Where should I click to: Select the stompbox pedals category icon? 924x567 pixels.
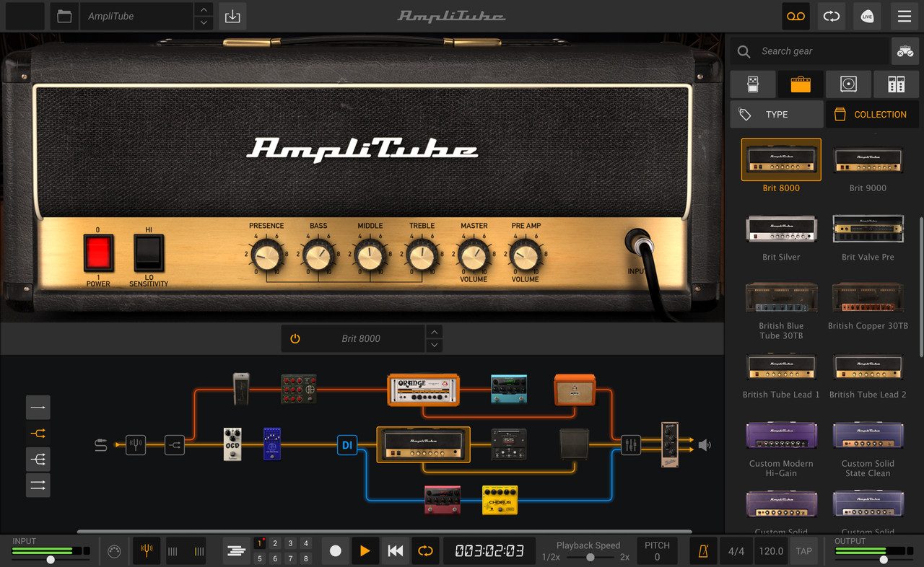[753, 84]
